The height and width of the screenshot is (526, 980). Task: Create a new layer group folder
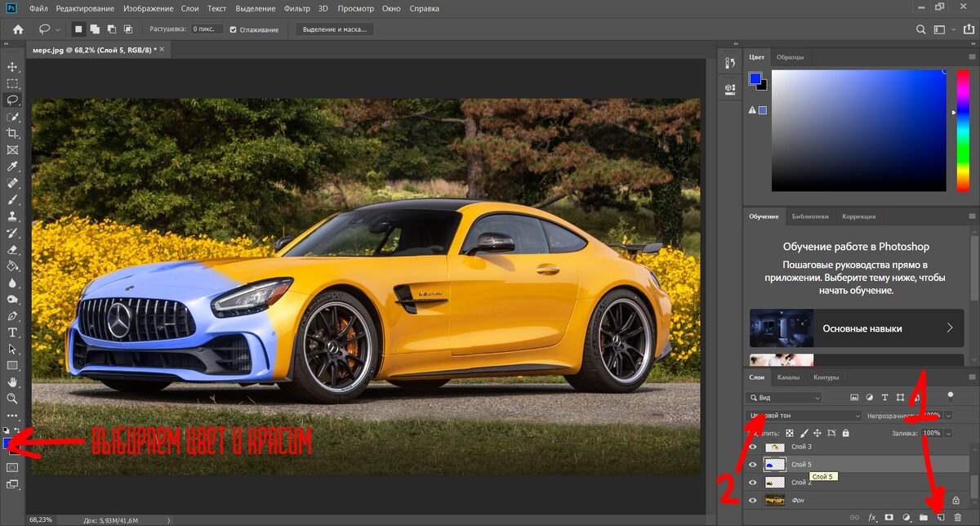(923, 517)
